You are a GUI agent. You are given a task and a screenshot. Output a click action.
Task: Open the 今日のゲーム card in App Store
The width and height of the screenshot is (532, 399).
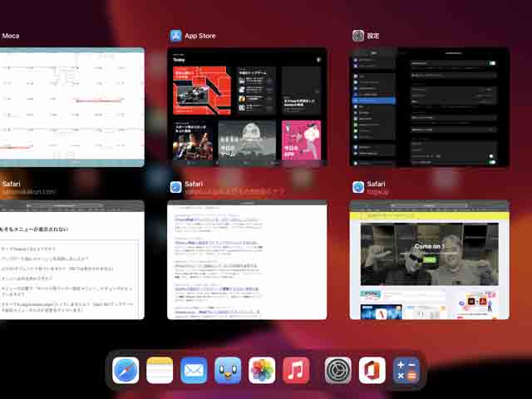pyautogui.click(x=247, y=140)
